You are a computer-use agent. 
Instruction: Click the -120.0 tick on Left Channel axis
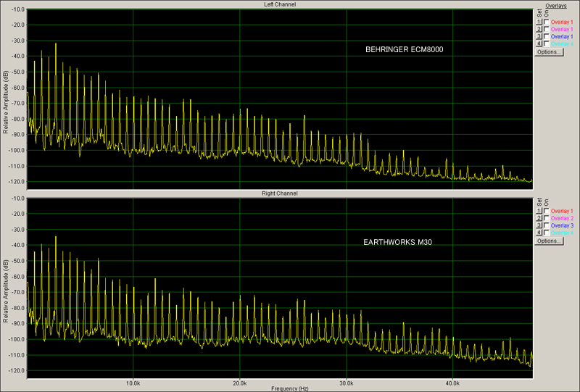(17, 182)
